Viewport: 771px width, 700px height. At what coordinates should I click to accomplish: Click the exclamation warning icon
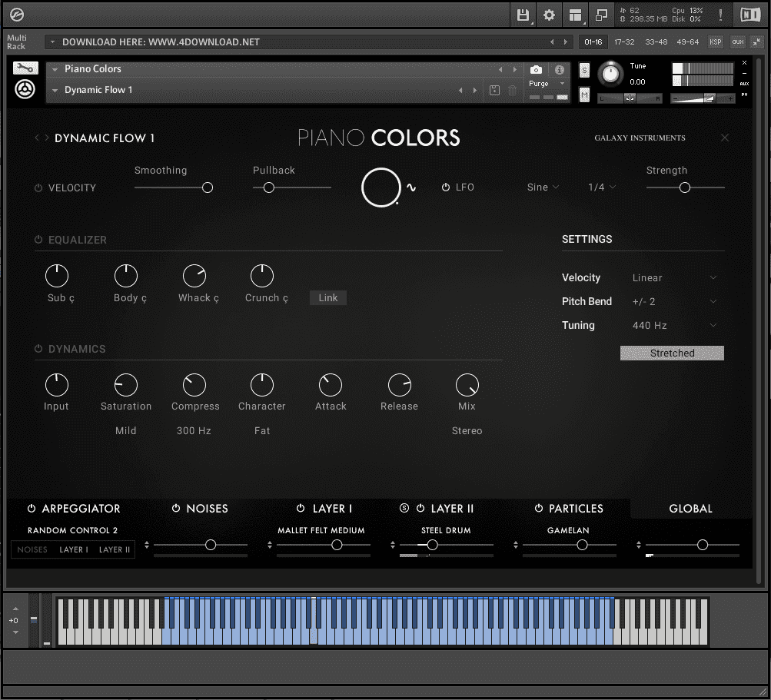(x=720, y=15)
